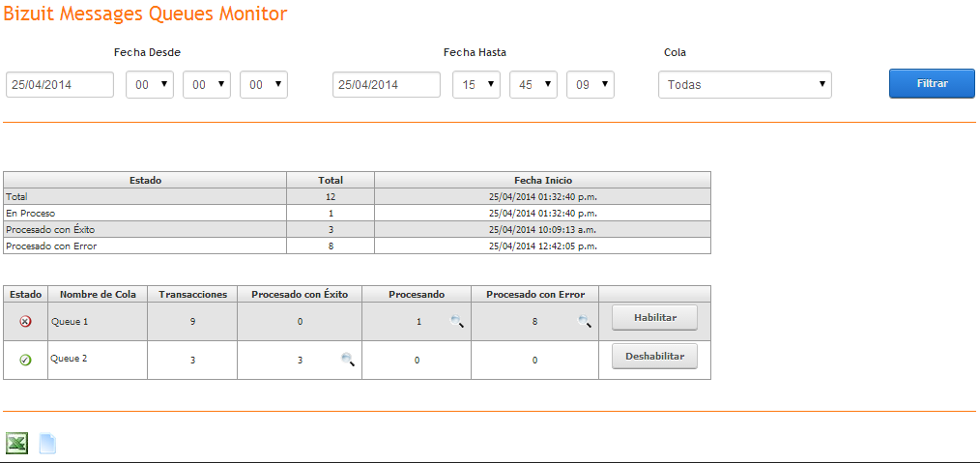Viewport: 980px width, 463px height.
Task: Click the Transacciones column header
Action: click(x=192, y=294)
